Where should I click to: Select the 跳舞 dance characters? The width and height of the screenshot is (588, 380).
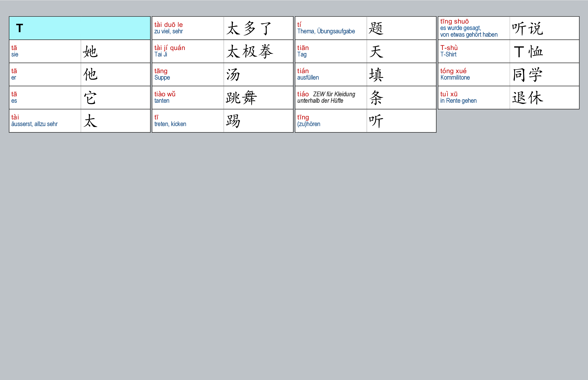click(241, 98)
